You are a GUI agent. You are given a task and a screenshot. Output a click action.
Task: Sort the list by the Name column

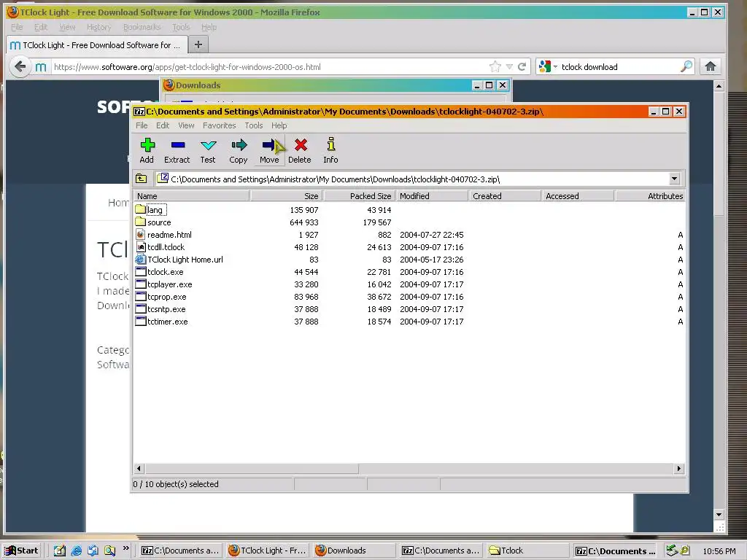pos(192,195)
